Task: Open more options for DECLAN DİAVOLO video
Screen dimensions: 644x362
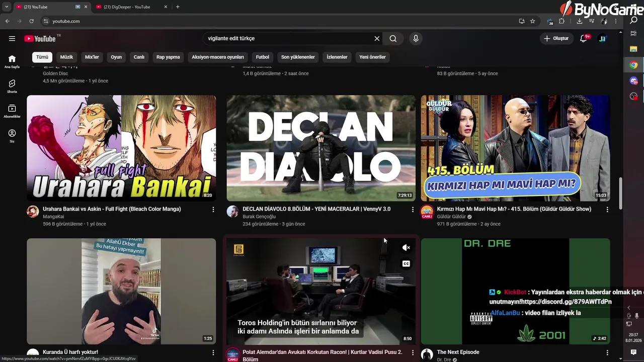Action: pos(413,210)
